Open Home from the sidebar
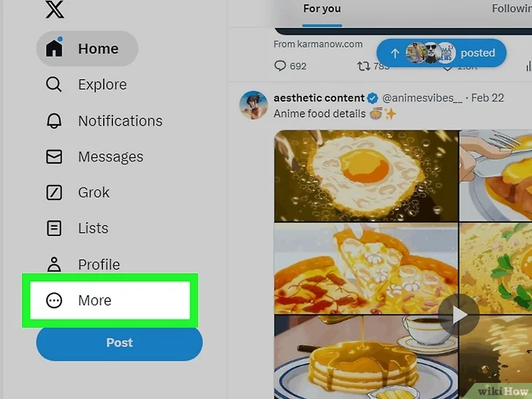 tap(87, 48)
